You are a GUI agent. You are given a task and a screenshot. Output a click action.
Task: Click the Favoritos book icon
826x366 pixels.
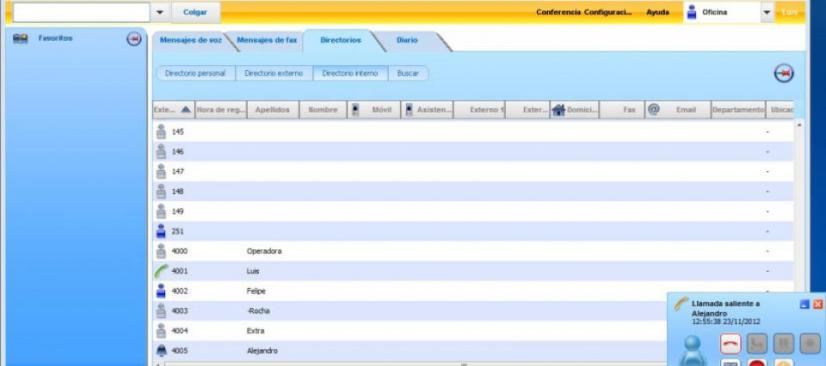(x=21, y=38)
